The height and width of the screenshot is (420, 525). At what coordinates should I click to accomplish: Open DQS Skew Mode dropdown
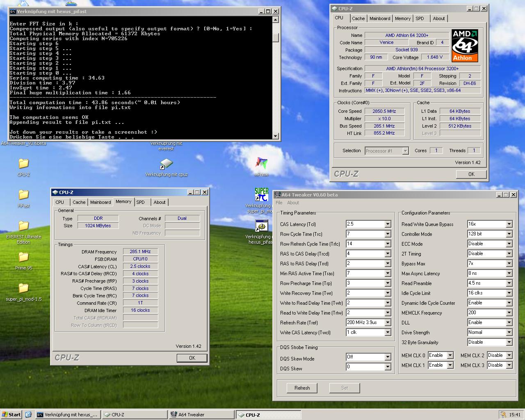pyautogui.click(x=388, y=357)
